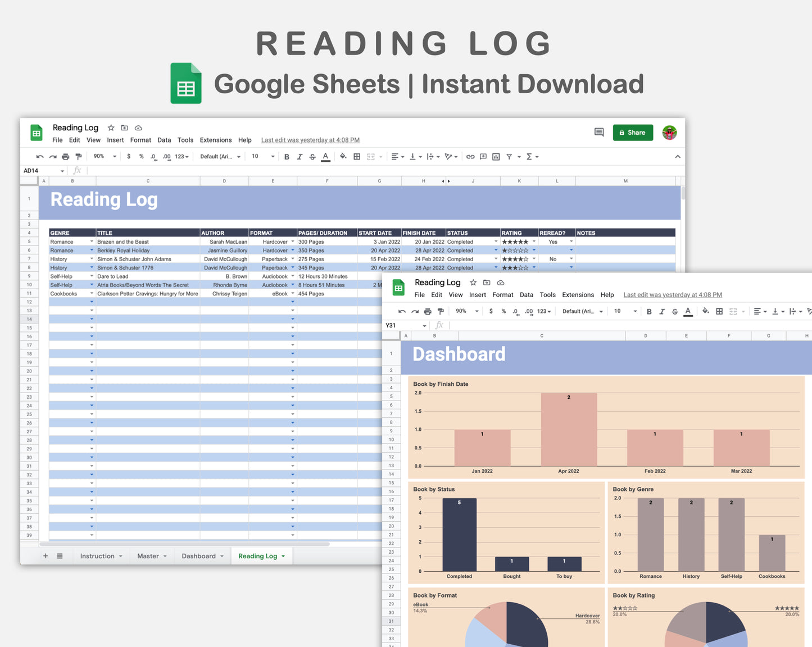Apply strikethrough formatting
This screenshot has height=647, width=812.
(x=312, y=156)
